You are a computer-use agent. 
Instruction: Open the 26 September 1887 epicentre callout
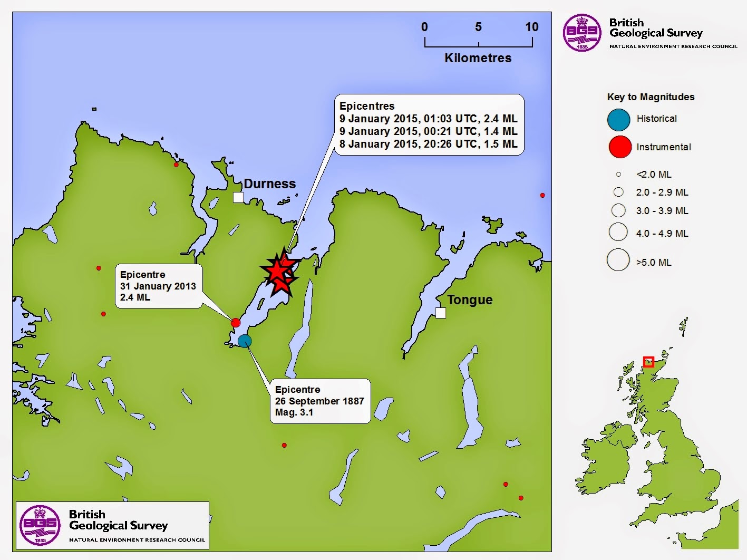pyautogui.click(x=319, y=401)
